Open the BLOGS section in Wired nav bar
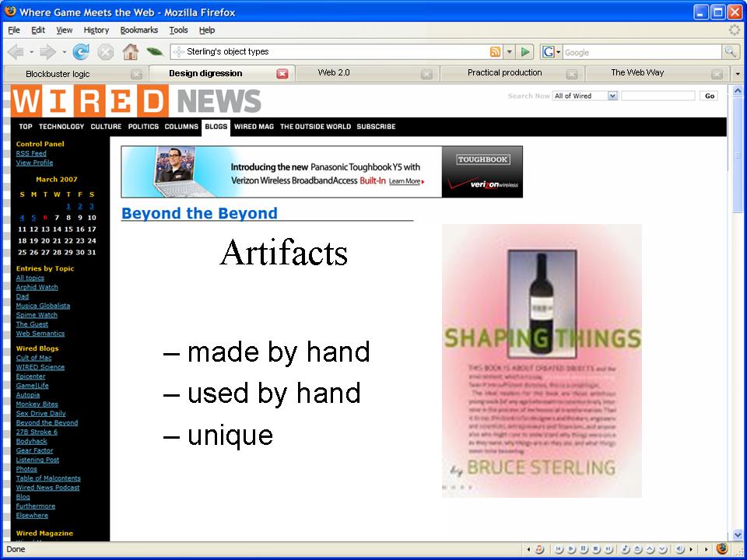Viewport: 747px width, 560px height. pyautogui.click(x=216, y=127)
